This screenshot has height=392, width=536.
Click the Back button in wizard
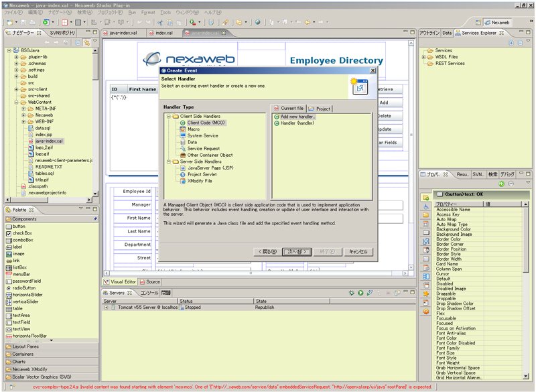[x=267, y=252]
